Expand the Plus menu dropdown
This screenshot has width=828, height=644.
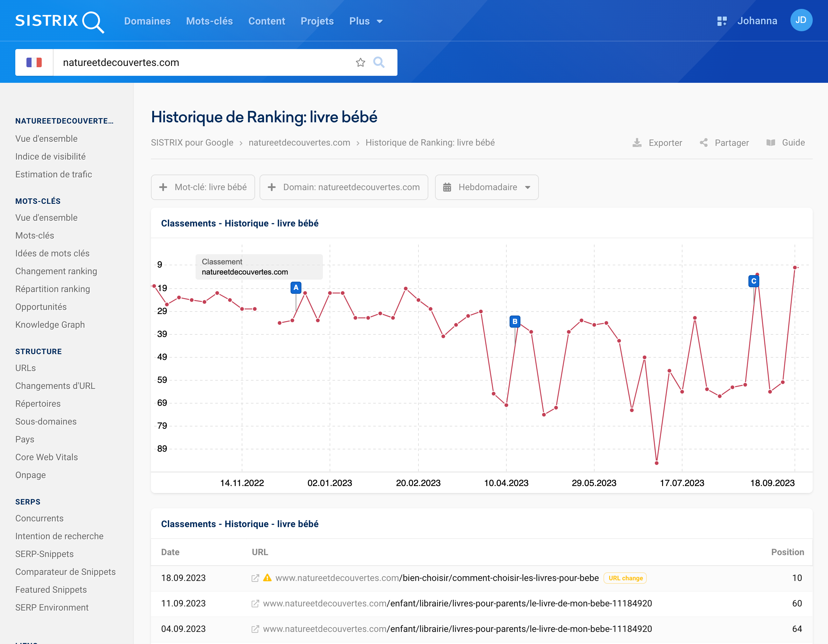coord(366,21)
